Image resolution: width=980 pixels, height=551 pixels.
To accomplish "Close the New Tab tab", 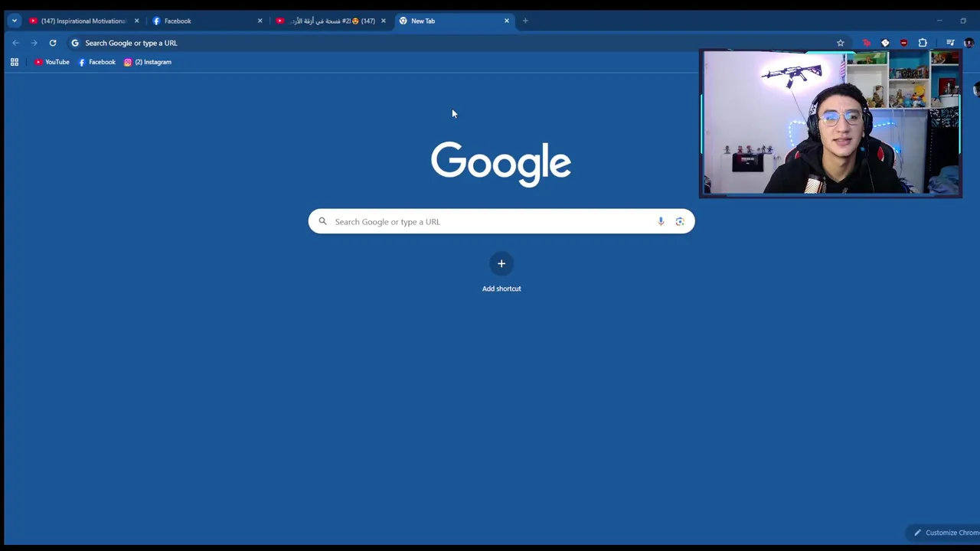I will tap(506, 21).
